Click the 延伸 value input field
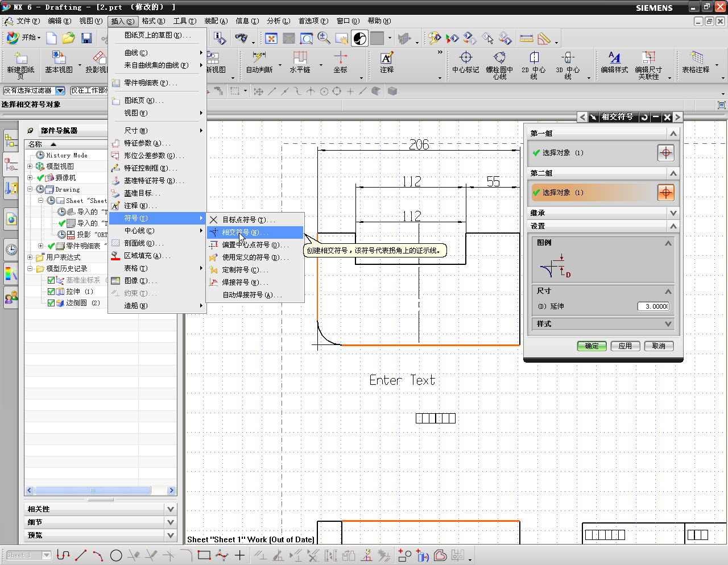728x565 pixels. (x=653, y=306)
